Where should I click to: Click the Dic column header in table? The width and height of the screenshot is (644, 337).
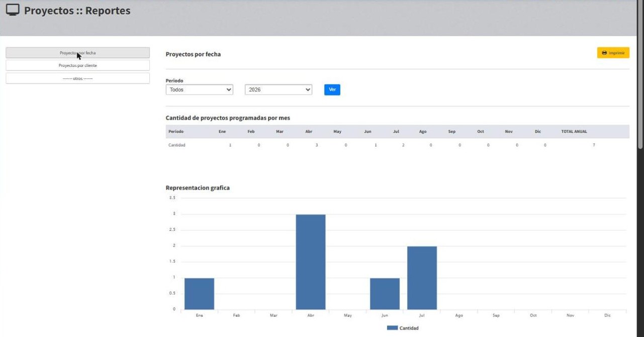[538, 131]
